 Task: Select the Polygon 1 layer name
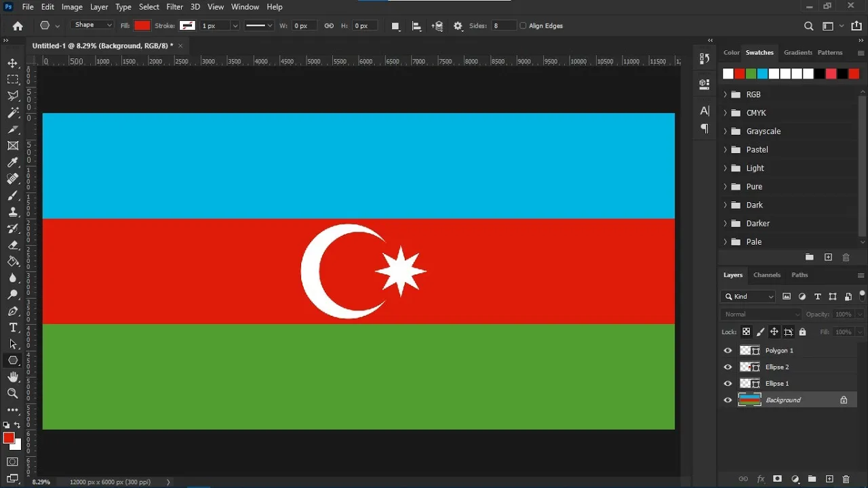[x=779, y=350]
